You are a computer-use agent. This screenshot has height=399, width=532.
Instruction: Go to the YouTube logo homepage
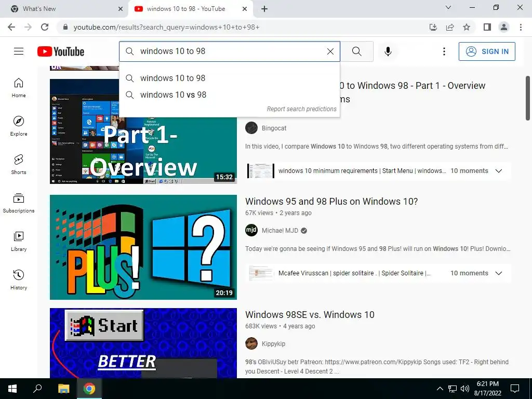point(61,51)
